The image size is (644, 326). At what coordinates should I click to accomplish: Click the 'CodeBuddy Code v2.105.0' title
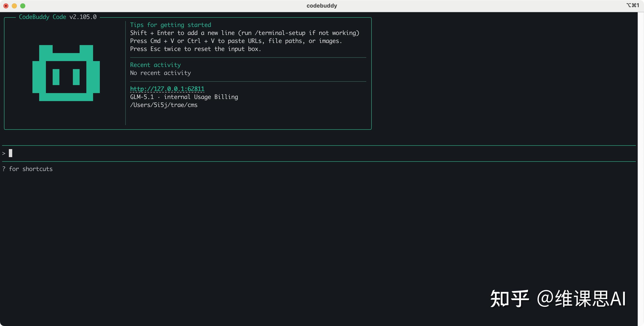click(x=58, y=17)
